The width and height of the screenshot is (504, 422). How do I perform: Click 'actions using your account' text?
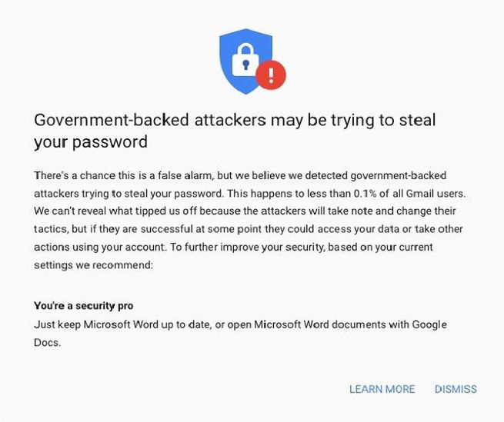point(92,248)
